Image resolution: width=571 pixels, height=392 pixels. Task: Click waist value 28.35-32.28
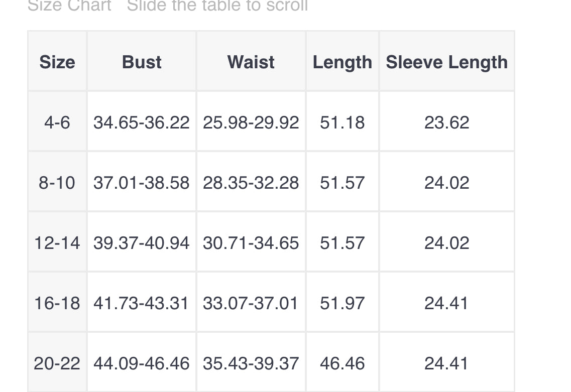click(251, 183)
